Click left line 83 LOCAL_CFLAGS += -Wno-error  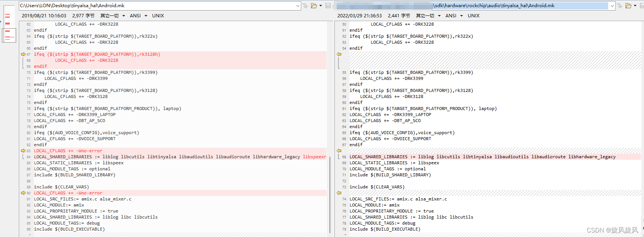point(68,151)
